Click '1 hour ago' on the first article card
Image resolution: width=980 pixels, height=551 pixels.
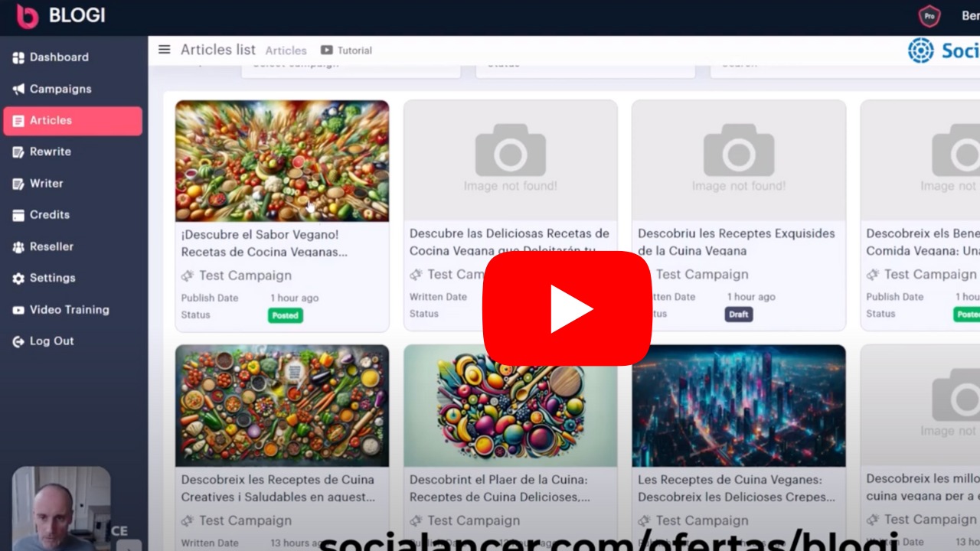[294, 298]
